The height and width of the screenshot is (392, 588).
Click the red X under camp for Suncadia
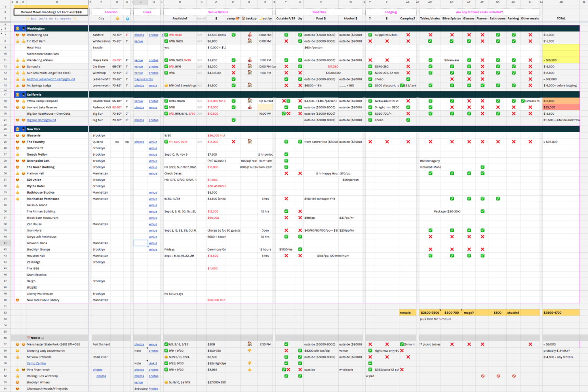tap(233, 66)
